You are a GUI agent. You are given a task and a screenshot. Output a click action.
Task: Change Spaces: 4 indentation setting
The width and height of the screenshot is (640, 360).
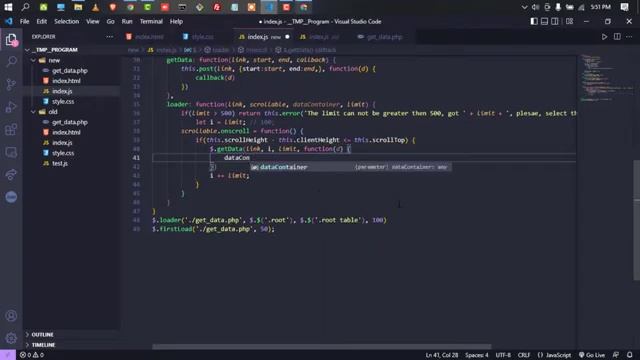click(476, 355)
